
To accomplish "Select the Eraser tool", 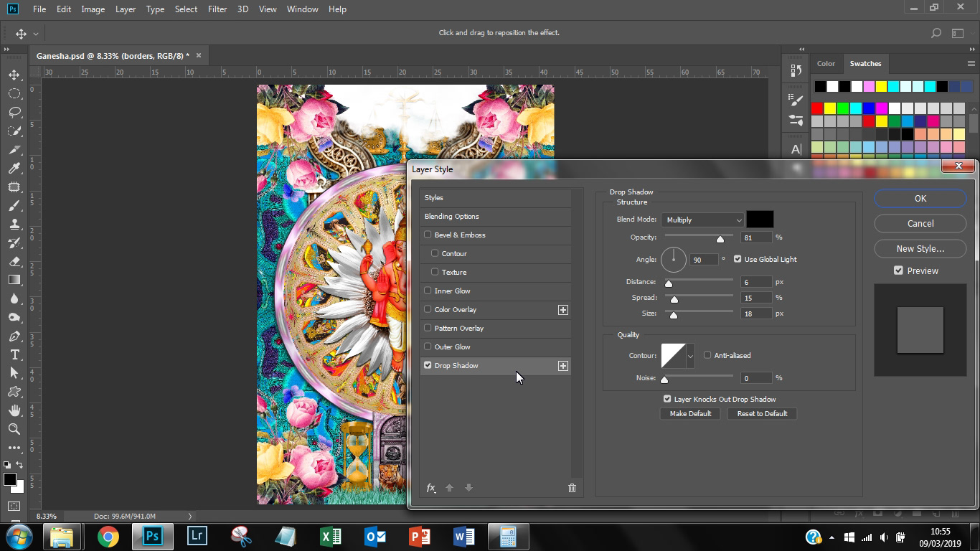I will 14,261.
